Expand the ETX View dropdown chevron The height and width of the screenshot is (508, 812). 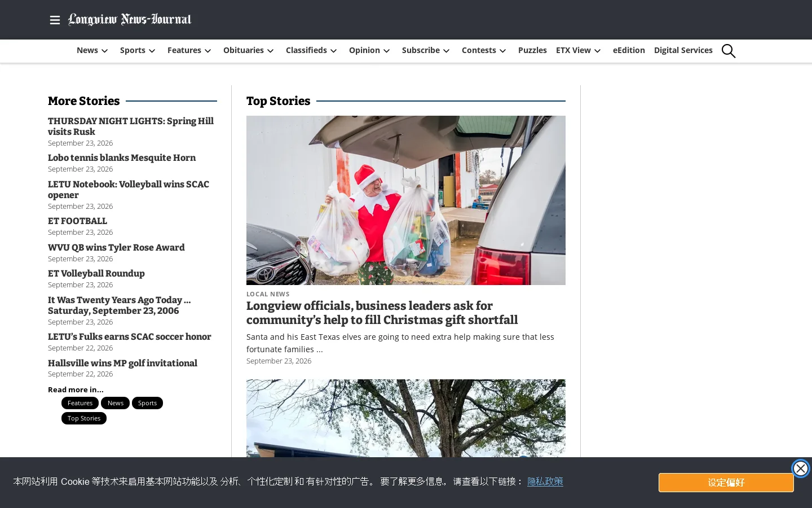pyautogui.click(x=597, y=51)
